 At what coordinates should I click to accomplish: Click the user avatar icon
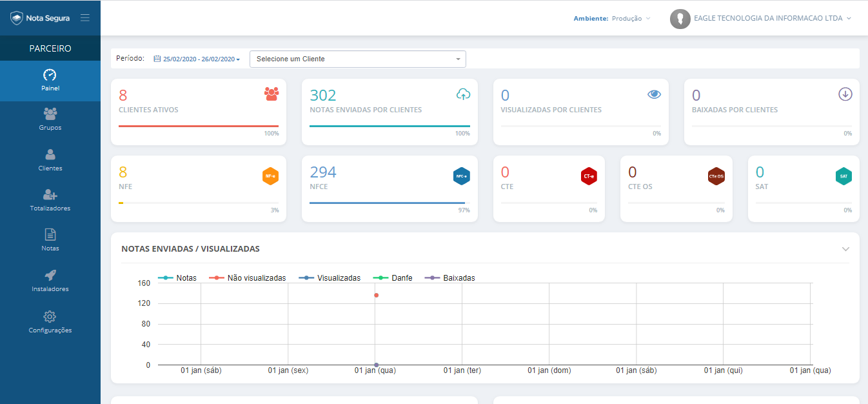click(x=680, y=19)
